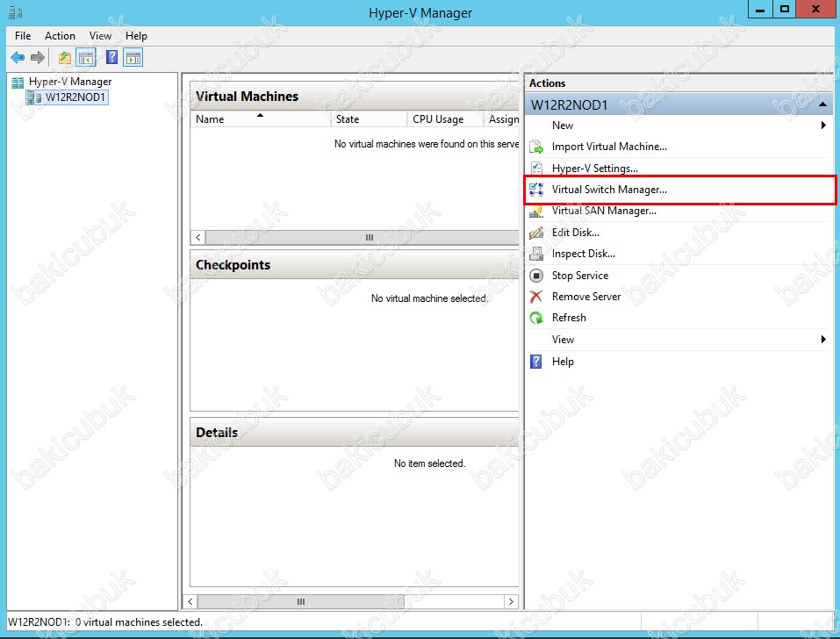Toggle the Show/Hide Console Tree toolbar icon

86,57
